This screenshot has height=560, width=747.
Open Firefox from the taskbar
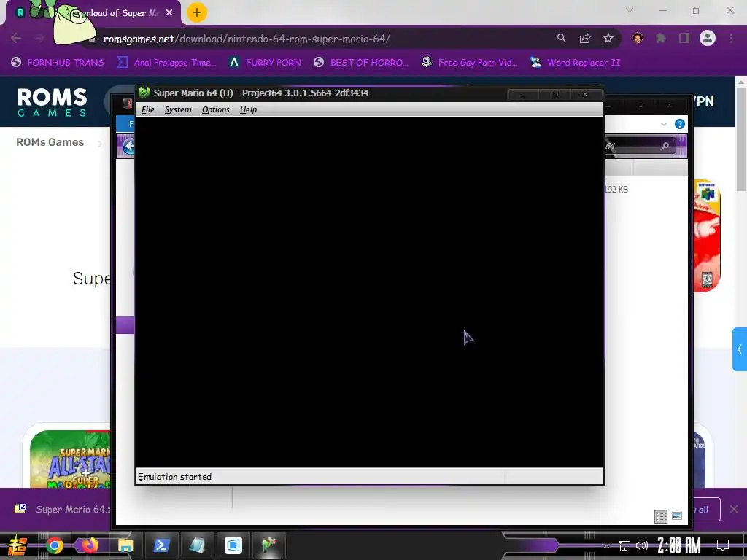90,545
